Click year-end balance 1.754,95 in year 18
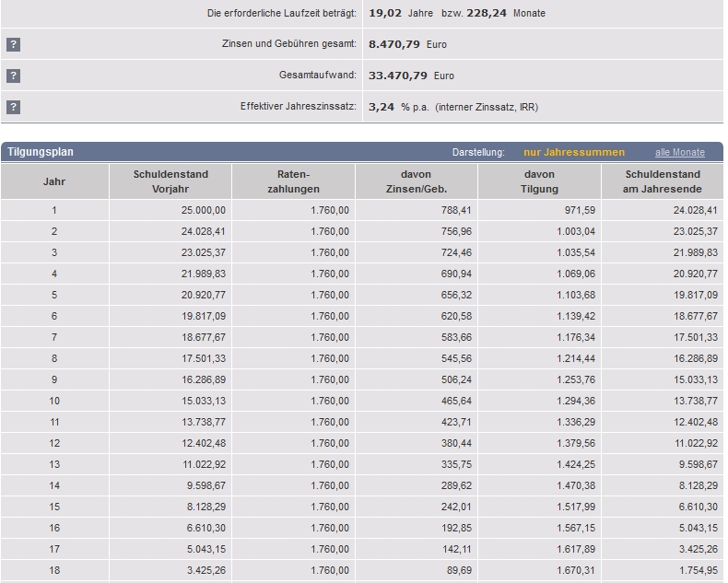 (698, 570)
